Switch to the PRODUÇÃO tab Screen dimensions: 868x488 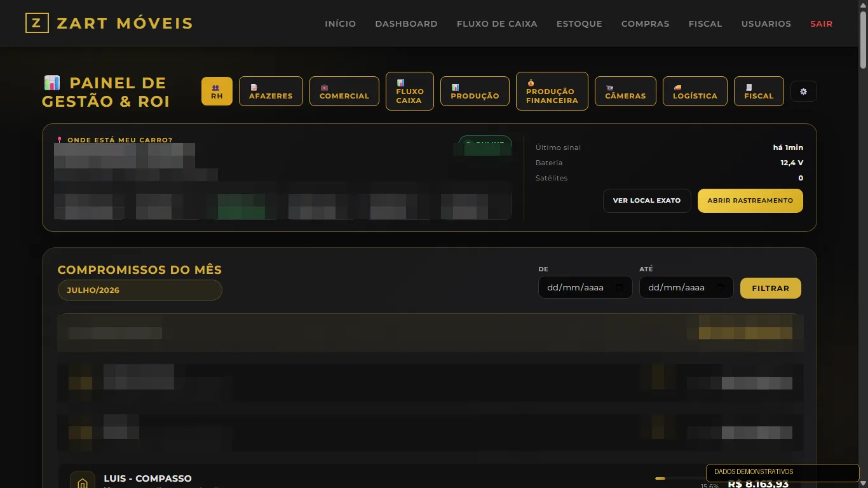475,91
